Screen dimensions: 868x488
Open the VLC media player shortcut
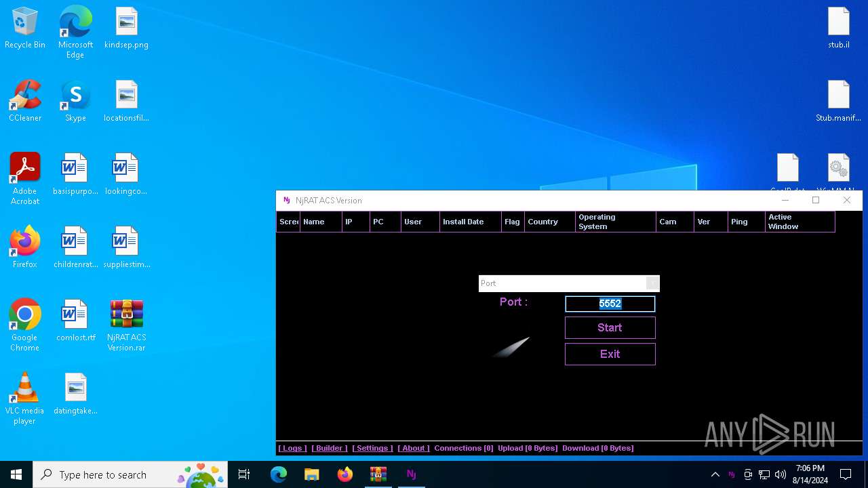25,399
